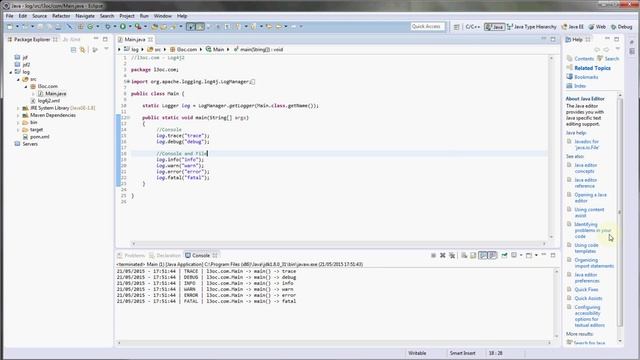Click the Clear Console icon
Screen dimensions: 640x360
[464, 255]
